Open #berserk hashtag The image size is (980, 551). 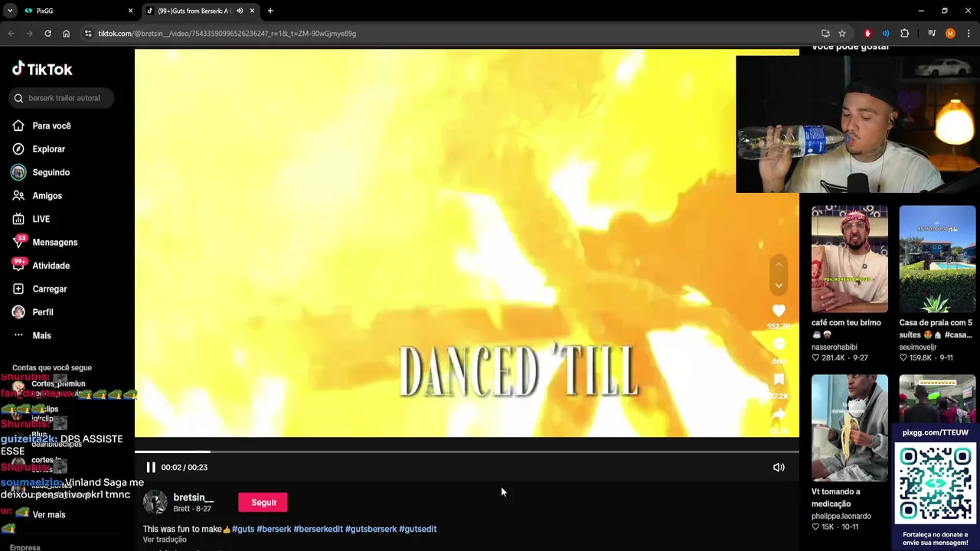[273, 529]
